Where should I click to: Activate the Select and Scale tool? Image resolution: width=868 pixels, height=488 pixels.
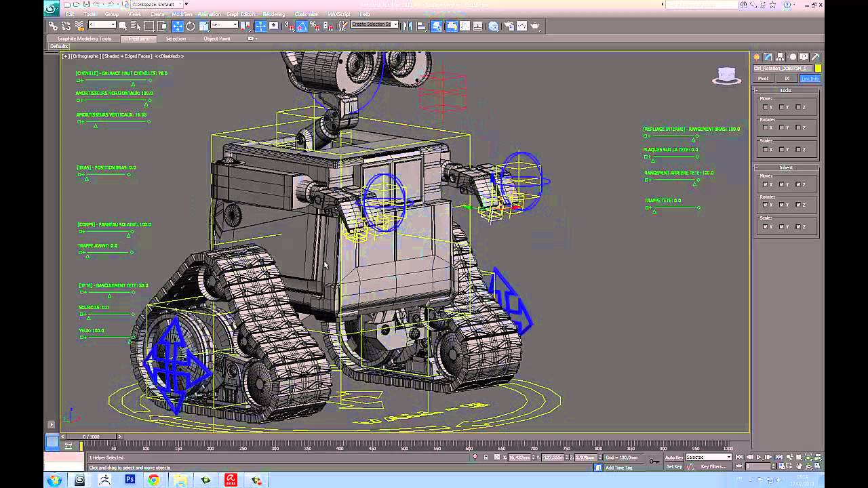(203, 26)
